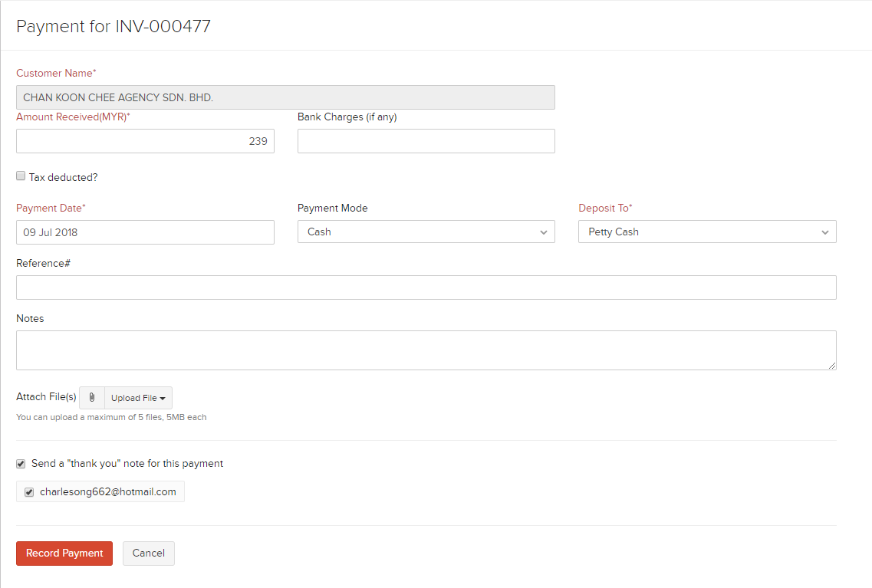Untick the charlesong662@hotmail.com recipient checkbox
This screenshot has height=588, width=872.
point(29,492)
